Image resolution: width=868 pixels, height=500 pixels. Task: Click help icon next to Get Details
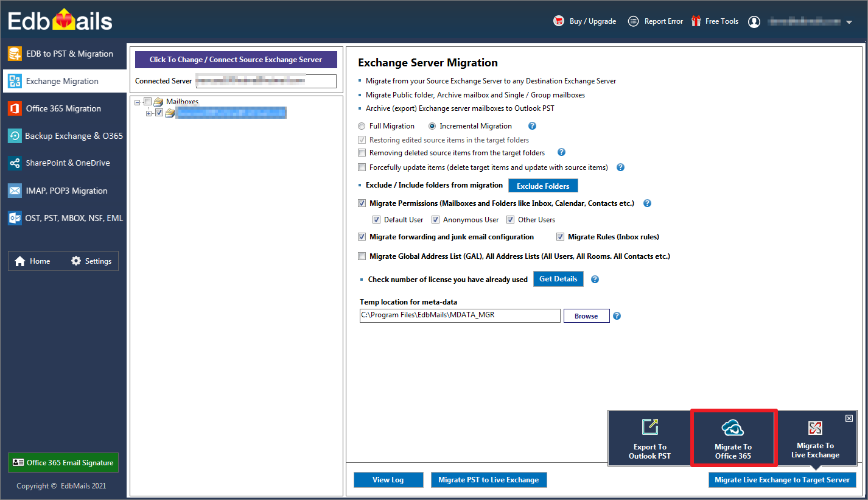(x=595, y=280)
